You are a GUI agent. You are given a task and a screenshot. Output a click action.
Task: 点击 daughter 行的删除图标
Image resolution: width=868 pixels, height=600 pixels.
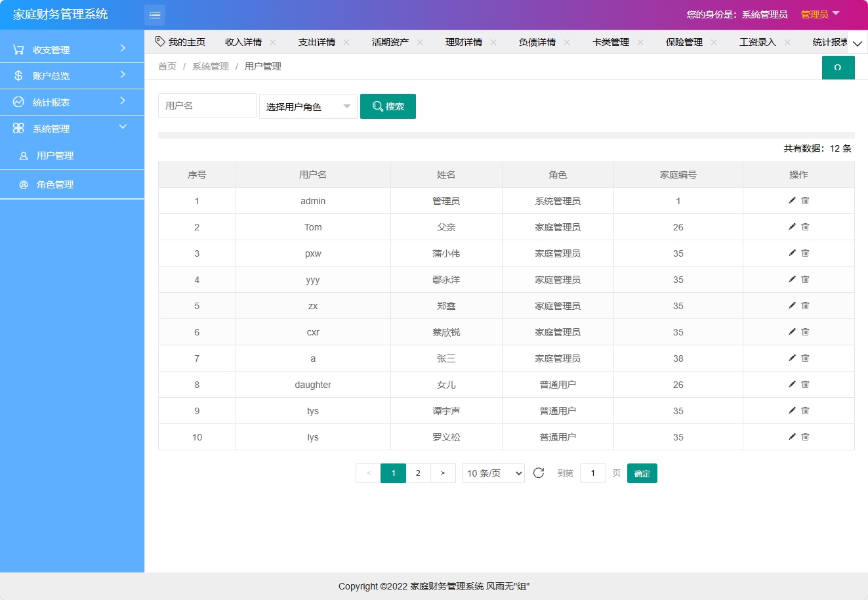click(805, 384)
